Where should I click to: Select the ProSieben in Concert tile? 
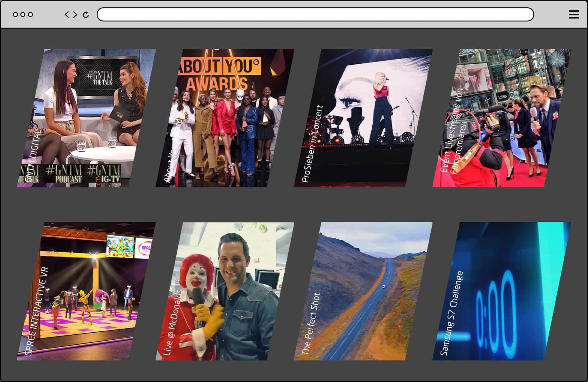[x=363, y=118]
